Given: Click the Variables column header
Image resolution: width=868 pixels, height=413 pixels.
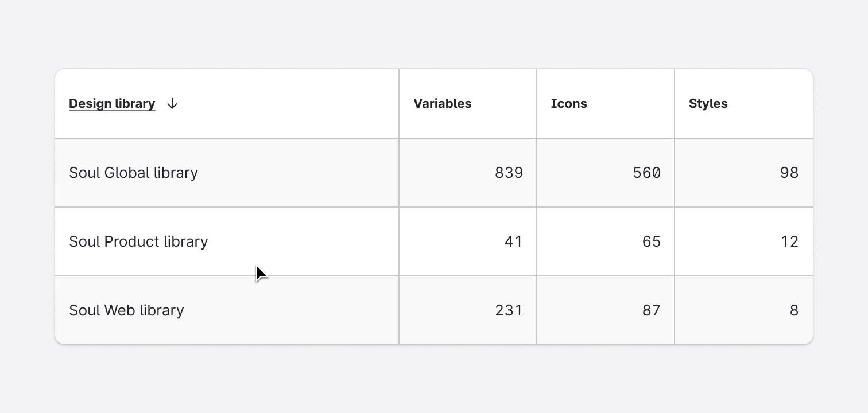Looking at the screenshot, I should (442, 104).
